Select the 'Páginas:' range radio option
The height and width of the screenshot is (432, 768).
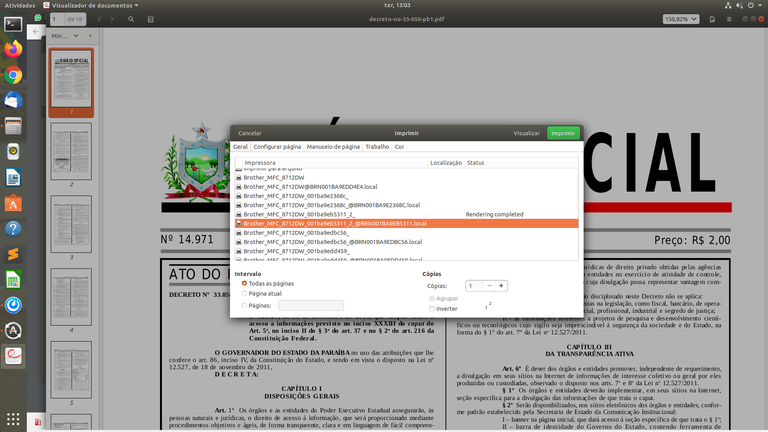[x=244, y=305]
